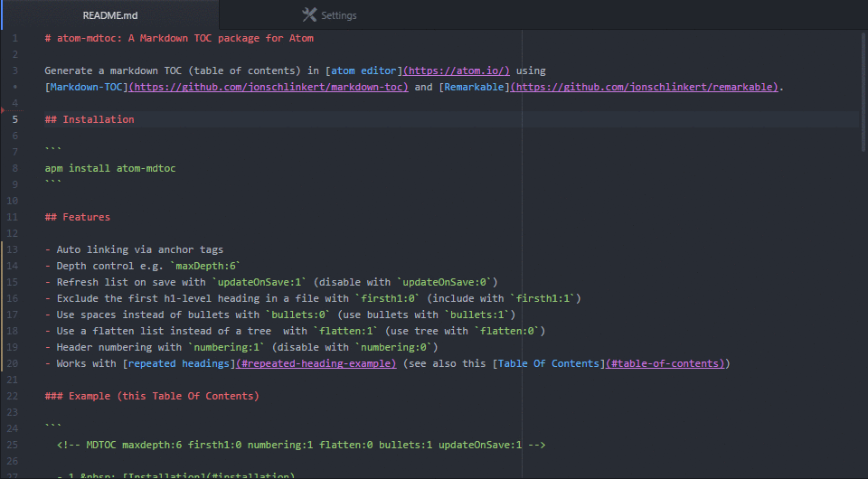Click line number 25 in the gutter

tap(12, 445)
